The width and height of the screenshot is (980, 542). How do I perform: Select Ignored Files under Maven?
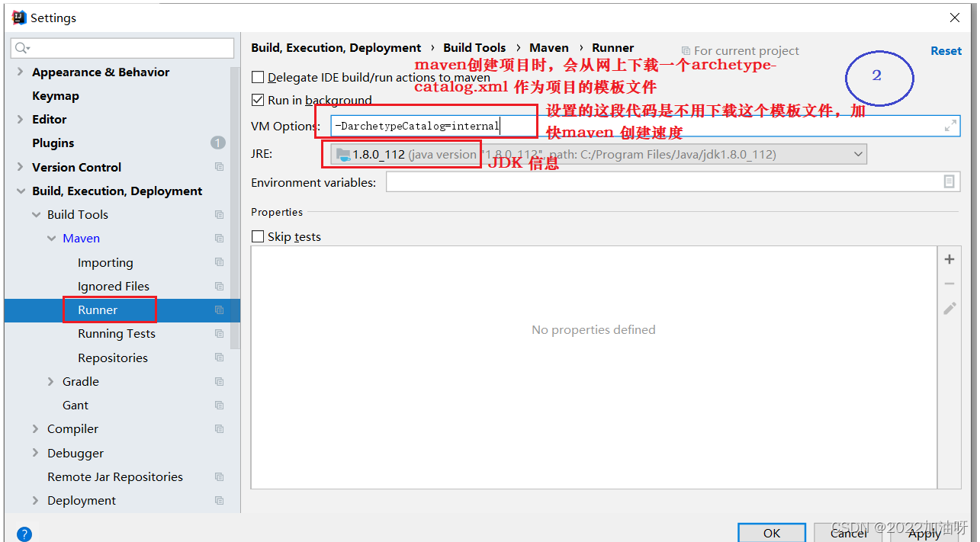pyautogui.click(x=114, y=286)
